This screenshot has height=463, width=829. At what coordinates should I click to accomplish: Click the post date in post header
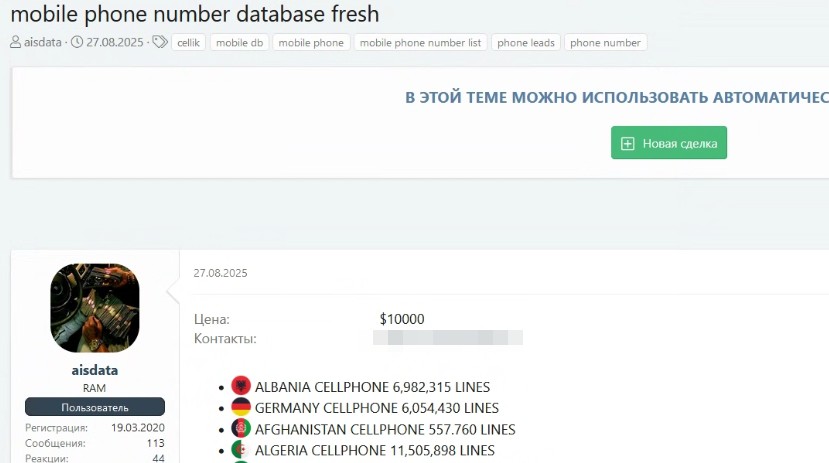[x=220, y=272]
